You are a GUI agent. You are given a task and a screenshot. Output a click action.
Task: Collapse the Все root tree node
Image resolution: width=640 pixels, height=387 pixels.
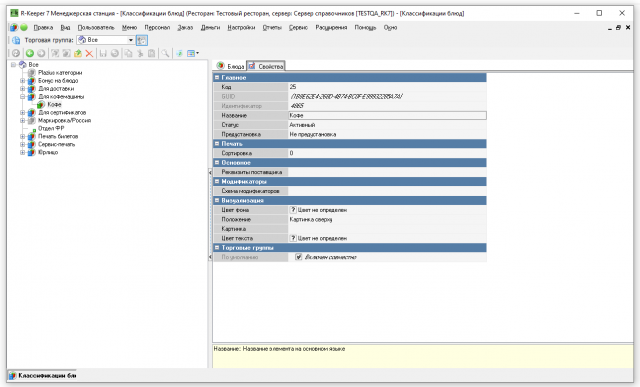pyautogui.click(x=13, y=64)
